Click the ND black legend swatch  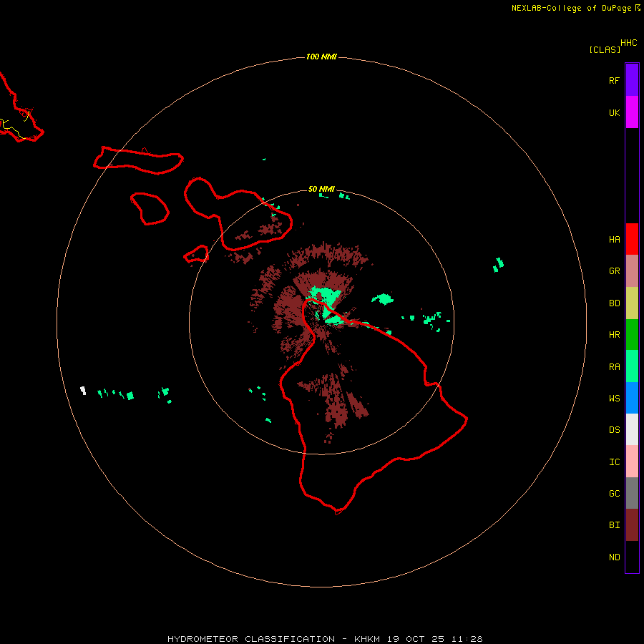[x=632, y=557]
